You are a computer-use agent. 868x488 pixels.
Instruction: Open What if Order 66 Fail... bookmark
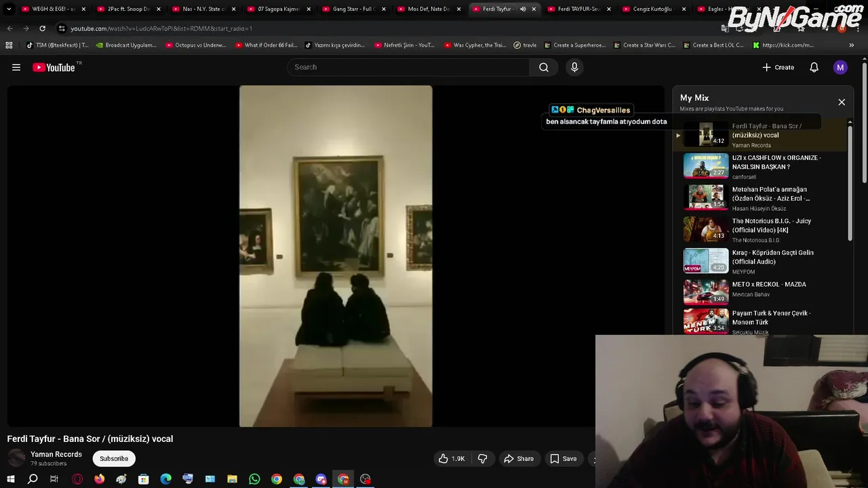pyautogui.click(x=266, y=45)
